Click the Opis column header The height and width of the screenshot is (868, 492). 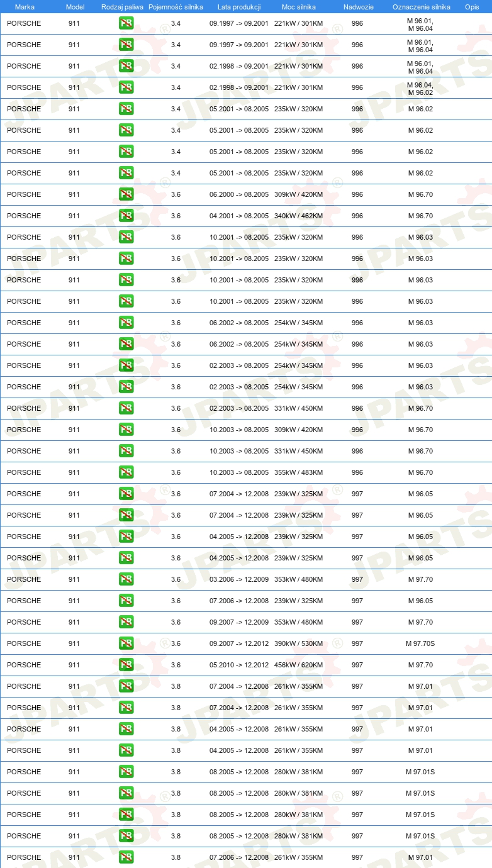click(472, 7)
